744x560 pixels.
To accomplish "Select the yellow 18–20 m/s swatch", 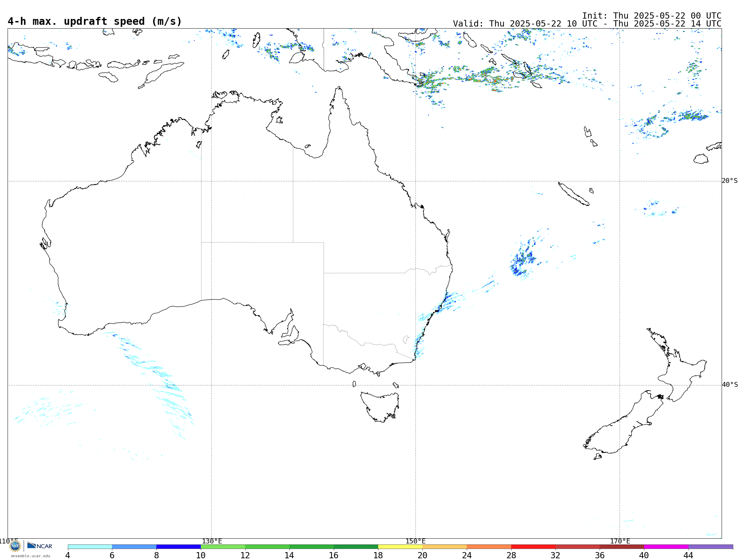I will coord(400,547).
